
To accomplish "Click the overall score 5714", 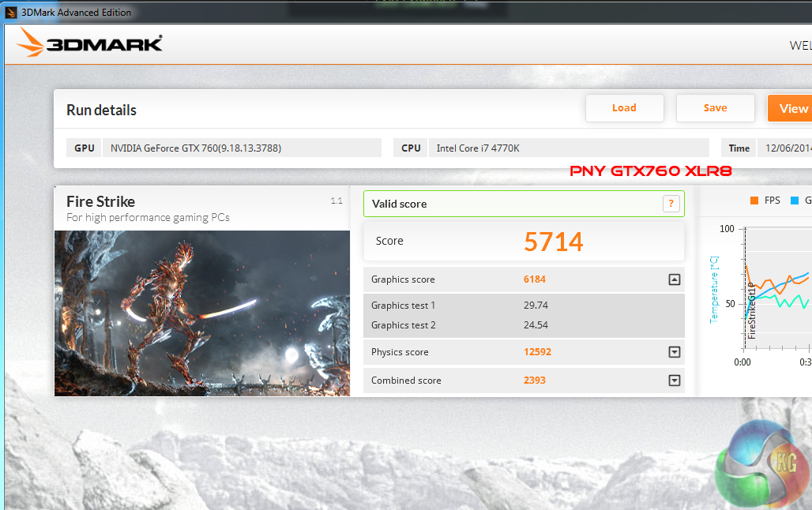I will coord(553,242).
